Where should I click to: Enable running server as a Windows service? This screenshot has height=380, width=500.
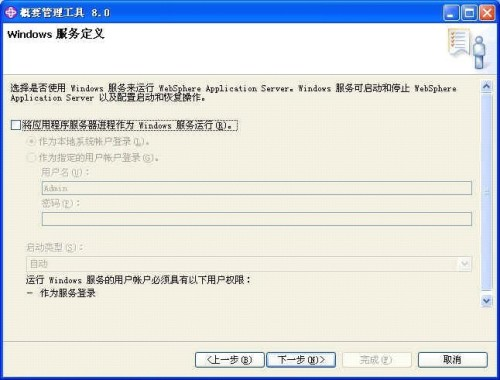click(x=16, y=125)
